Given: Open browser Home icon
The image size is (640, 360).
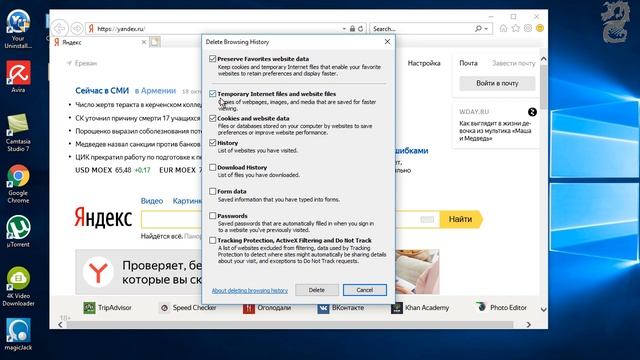Looking at the screenshot, I should point(503,28).
